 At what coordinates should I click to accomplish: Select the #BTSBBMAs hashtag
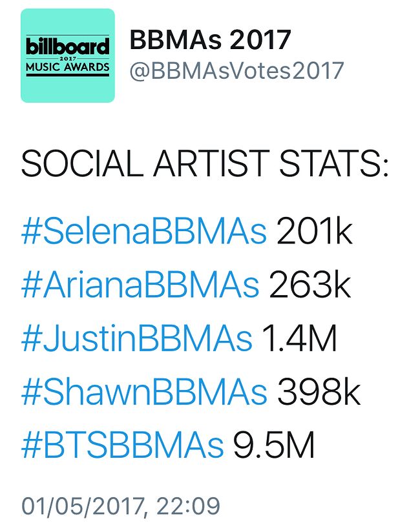[122, 446]
